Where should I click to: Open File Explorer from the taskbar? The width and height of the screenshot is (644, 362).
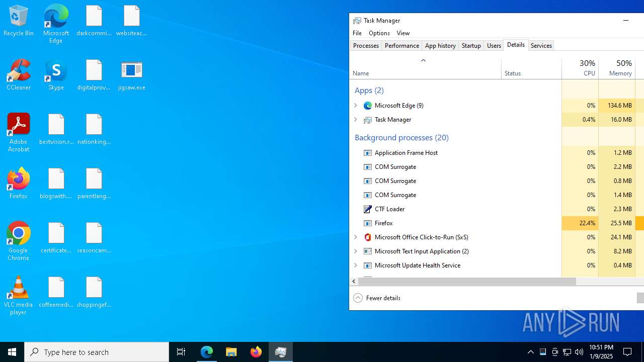[x=231, y=352]
